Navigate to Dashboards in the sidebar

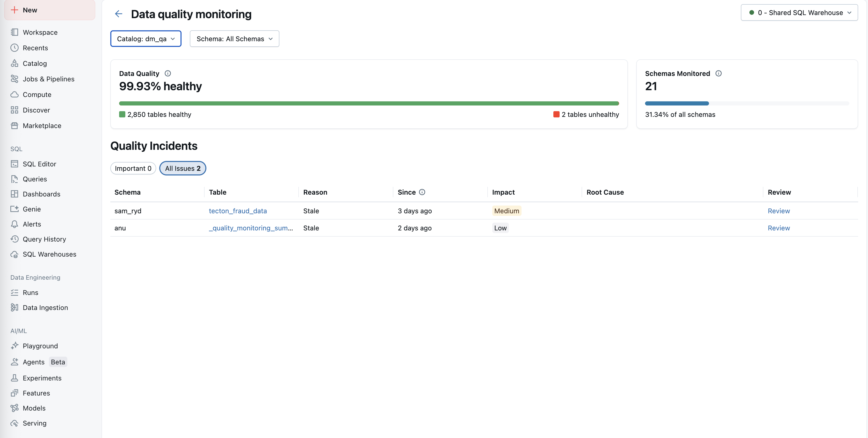coord(41,194)
